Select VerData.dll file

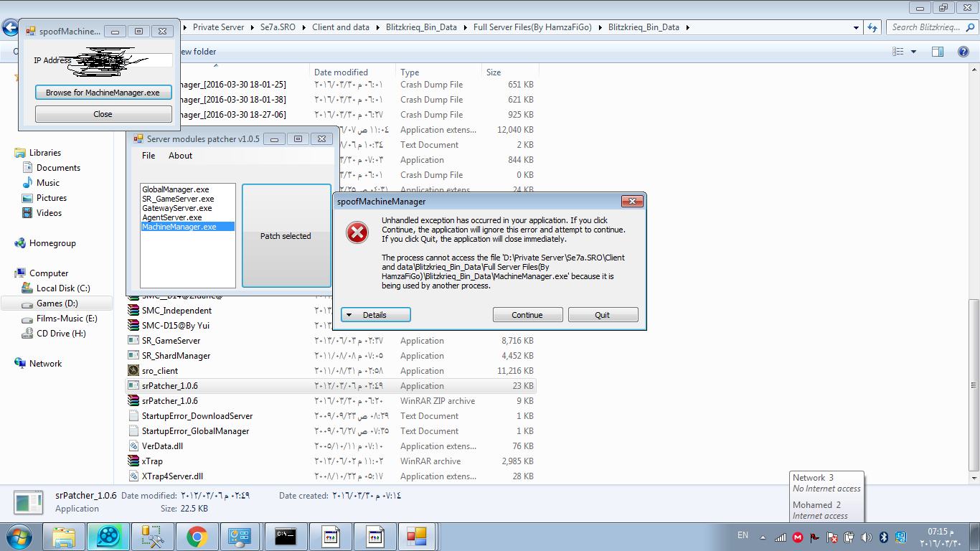tap(162, 446)
